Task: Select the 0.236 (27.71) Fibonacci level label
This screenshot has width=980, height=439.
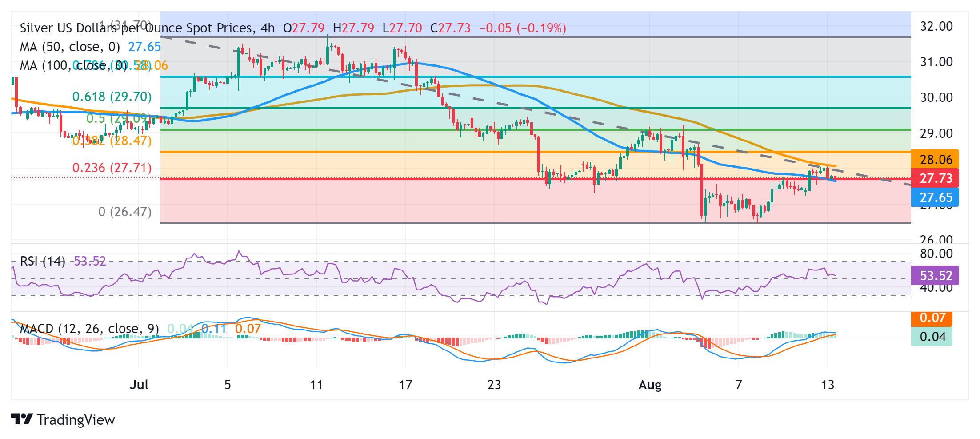Action: point(112,168)
